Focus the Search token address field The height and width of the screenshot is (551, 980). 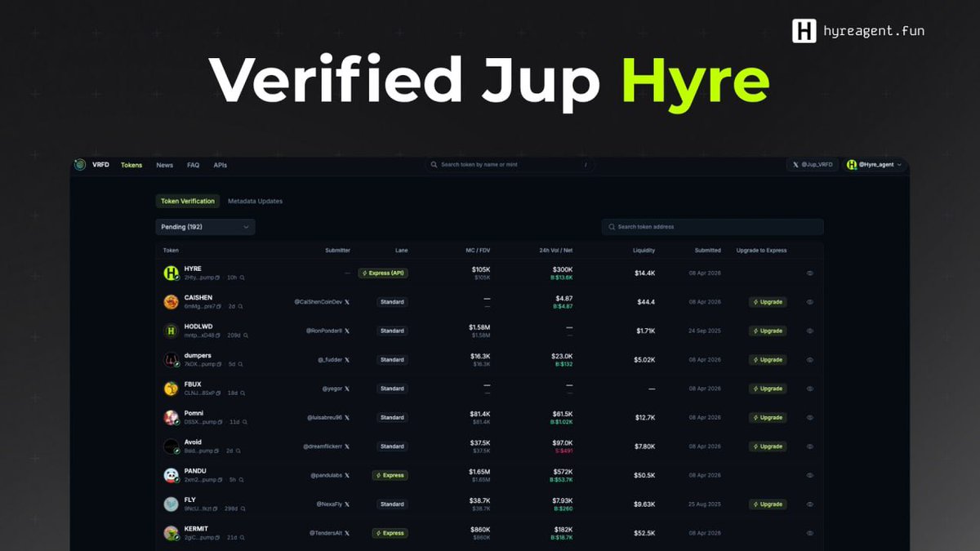coord(712,227)
